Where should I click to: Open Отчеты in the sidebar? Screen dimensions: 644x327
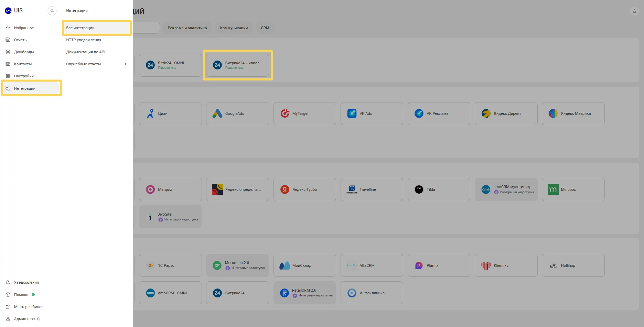31,40
